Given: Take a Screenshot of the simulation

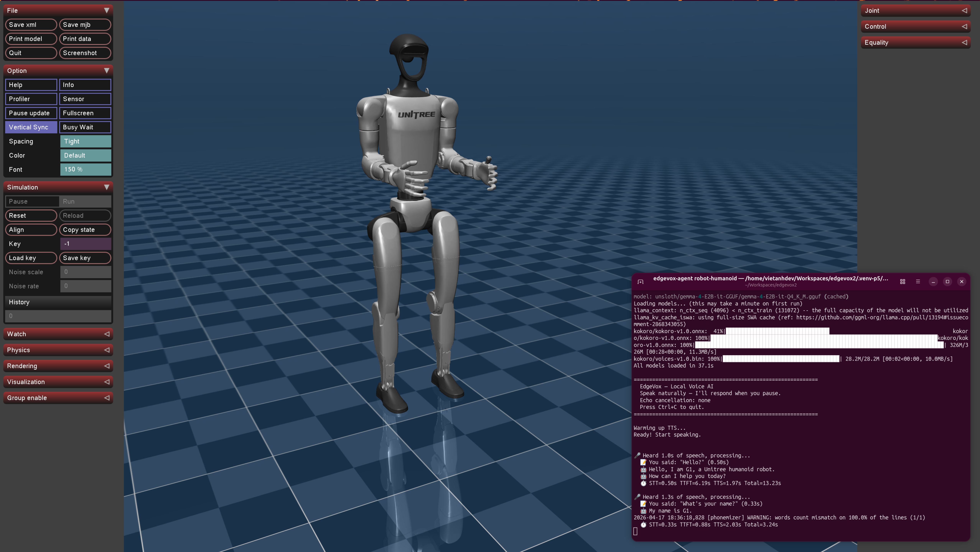Looking at the screenshot, I should pos(85,53).
